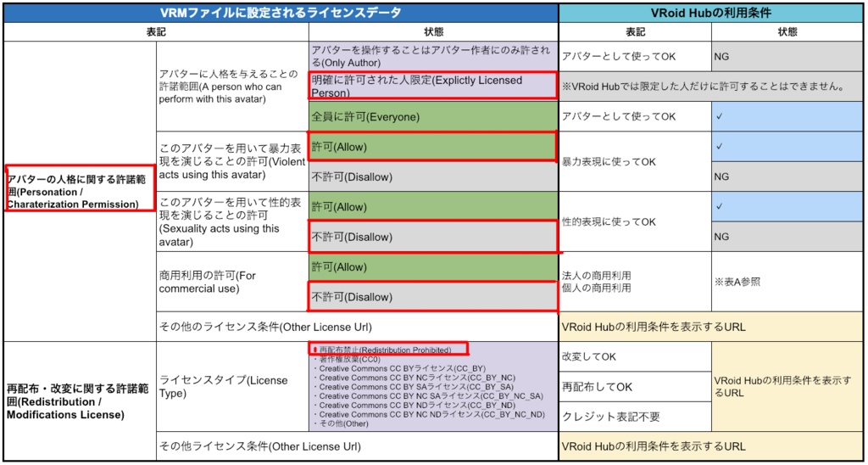Image resolution: width=868 pixels, height=465 pixels.
Task: Click the header "VRoid Hubの利用条件"
Action: (x=711, y=14)
